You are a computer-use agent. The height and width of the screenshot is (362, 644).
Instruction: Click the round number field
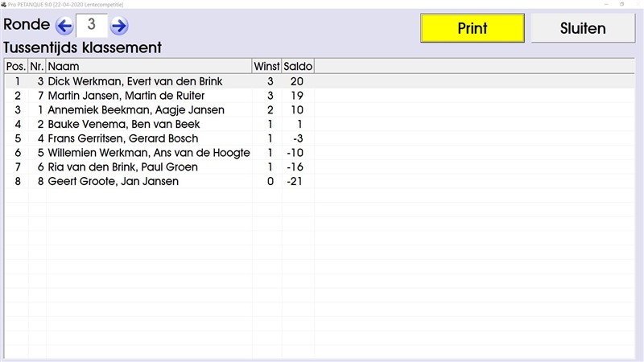(x=92, y=25)
